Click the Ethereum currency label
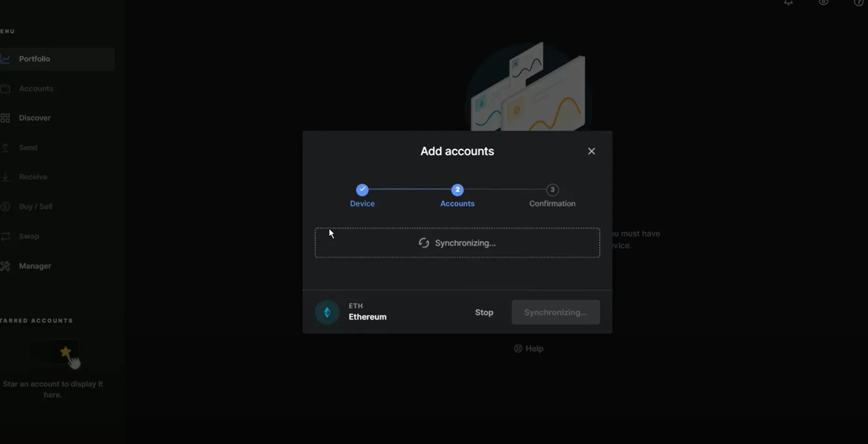The height and width of the screenshot is (444, 868). (367, 317)
